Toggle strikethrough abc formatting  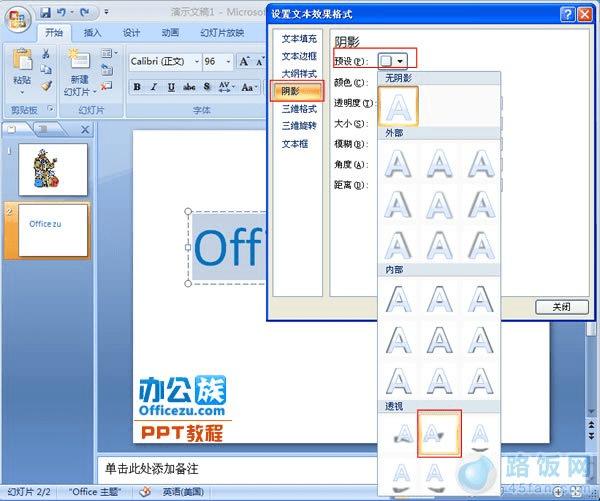189,87
